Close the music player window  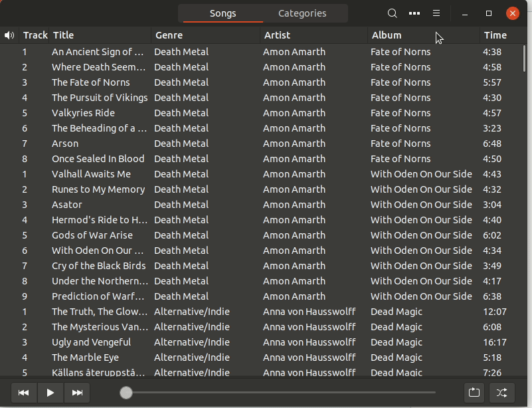(513, 13)
